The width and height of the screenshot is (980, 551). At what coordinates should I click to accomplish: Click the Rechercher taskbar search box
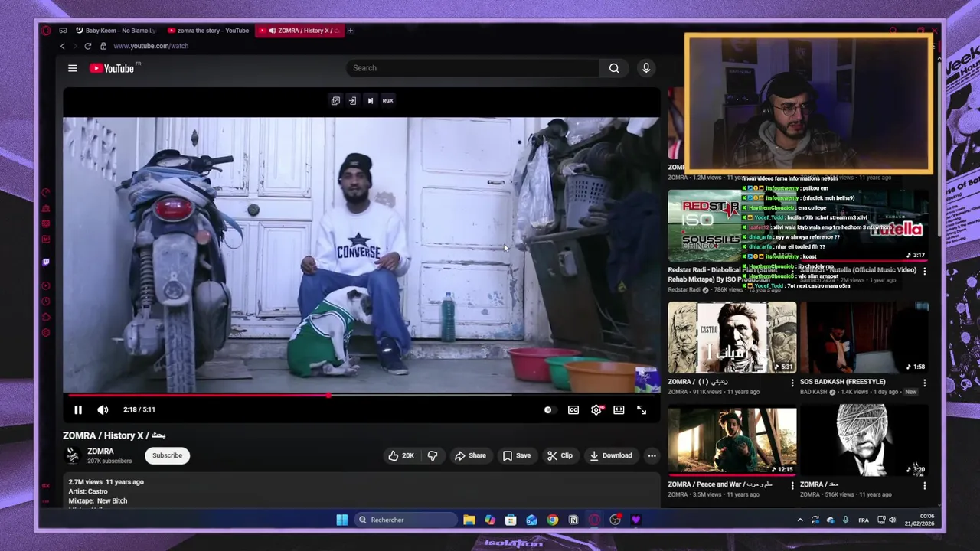(406, 520)
